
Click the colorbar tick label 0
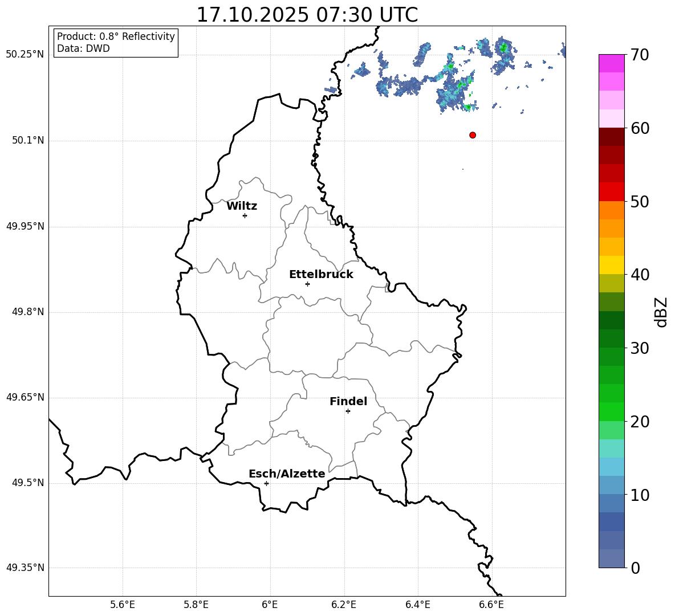[635, 568]
